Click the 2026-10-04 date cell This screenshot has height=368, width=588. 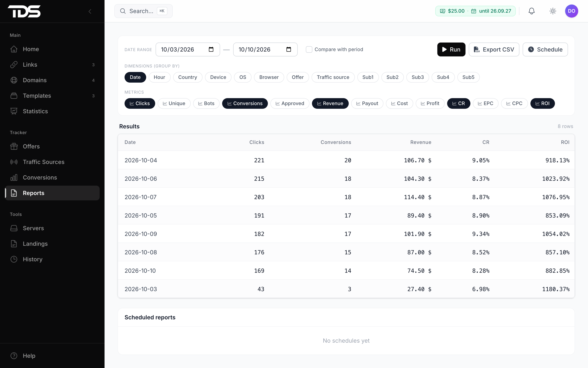tap(141, 160)
